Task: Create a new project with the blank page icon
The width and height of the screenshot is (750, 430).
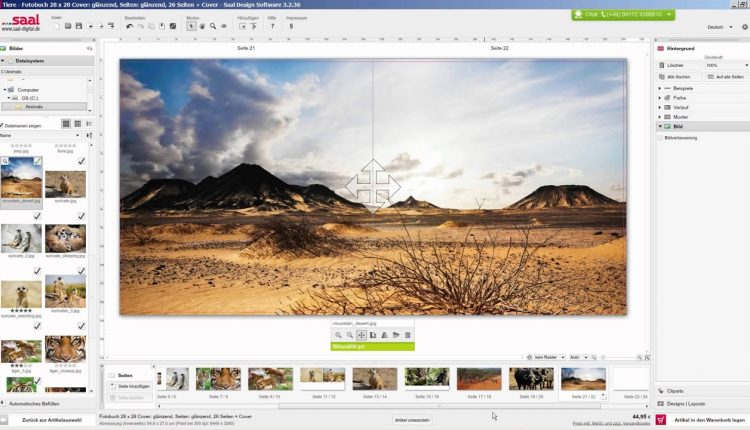Action: point(57,26)
